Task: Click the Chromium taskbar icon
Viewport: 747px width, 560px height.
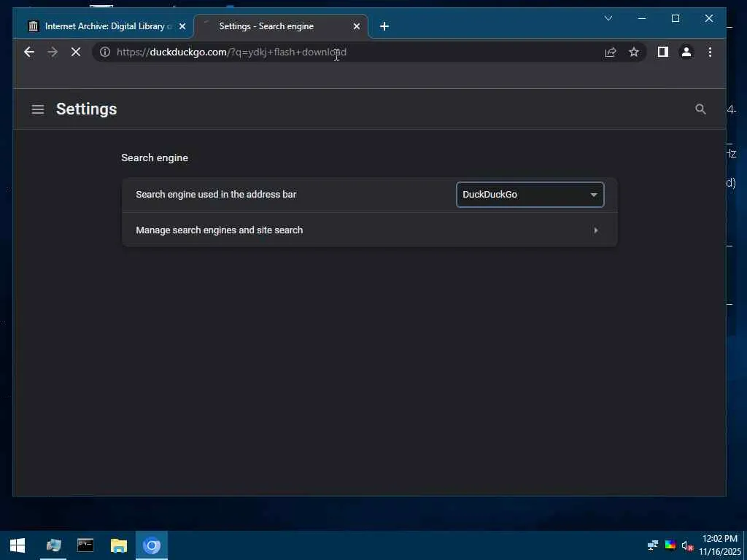Action: point(152,545)
